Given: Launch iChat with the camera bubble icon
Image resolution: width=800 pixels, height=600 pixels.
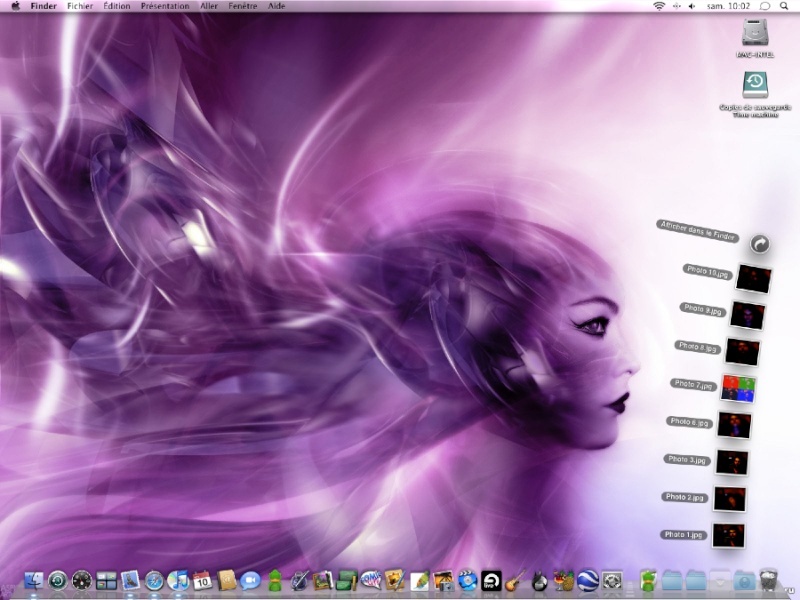Looking at the screenshot, I should (x=251, y=581).
